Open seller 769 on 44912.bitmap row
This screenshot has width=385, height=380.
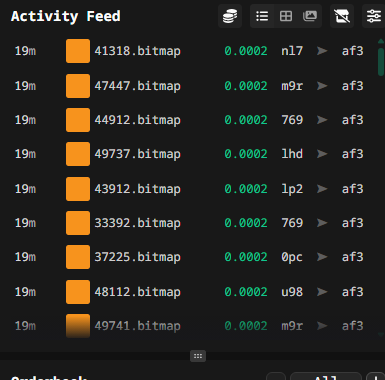coord(292,120)
